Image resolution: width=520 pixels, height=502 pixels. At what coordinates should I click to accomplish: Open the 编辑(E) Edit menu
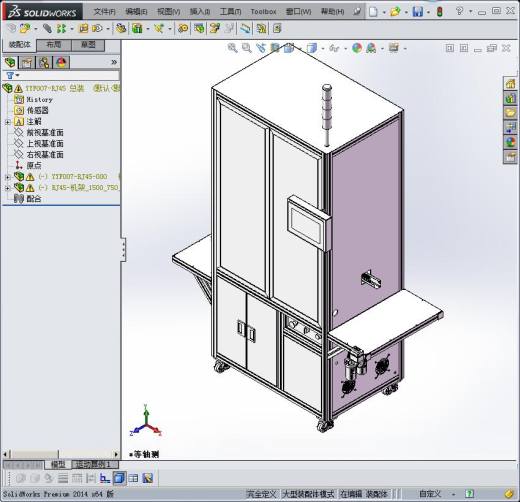click(x=136, y=12)
